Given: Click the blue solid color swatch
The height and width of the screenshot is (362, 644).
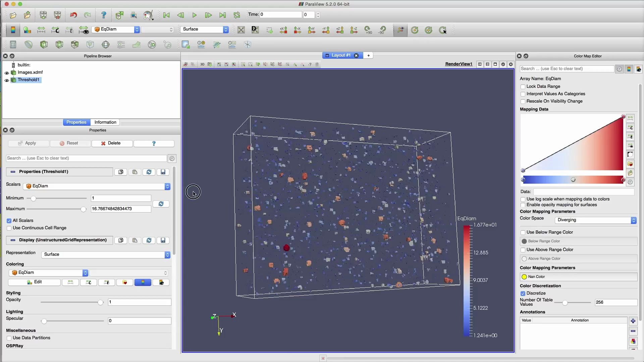Looking at the screenshot, I should tap(143, 283).
